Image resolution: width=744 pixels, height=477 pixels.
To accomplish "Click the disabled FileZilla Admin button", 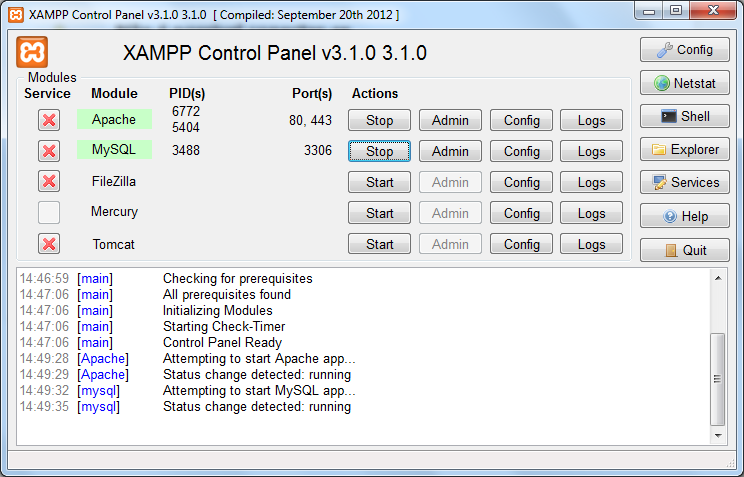I will click(450, 182).
